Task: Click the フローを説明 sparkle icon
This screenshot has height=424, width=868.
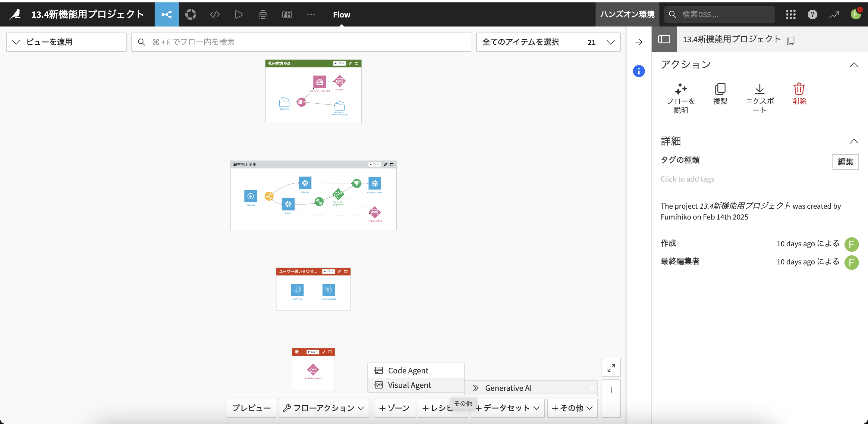Action: tap(681, 89)
